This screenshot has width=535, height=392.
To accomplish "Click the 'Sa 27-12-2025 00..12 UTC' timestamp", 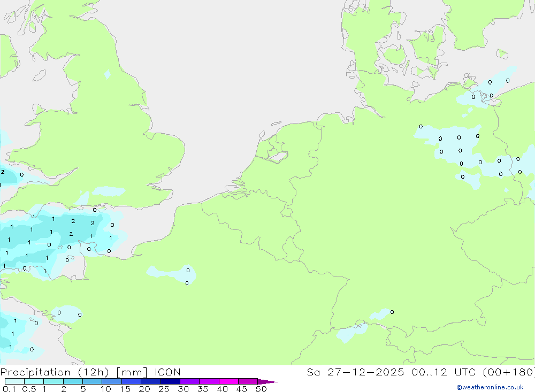I will [392, 372].
